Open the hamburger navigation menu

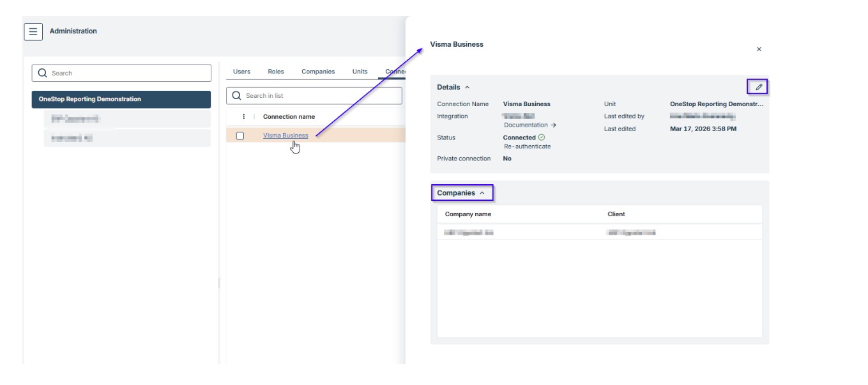(x=33, y=31)
